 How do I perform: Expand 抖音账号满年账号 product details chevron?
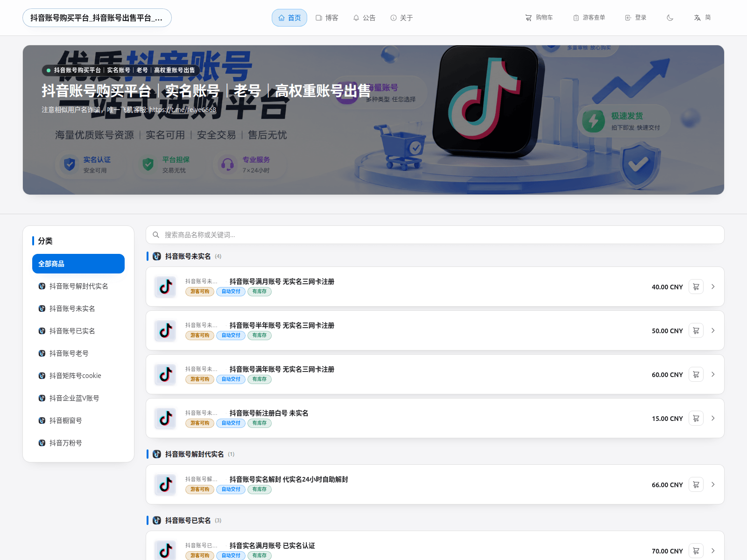coord(713,374)
